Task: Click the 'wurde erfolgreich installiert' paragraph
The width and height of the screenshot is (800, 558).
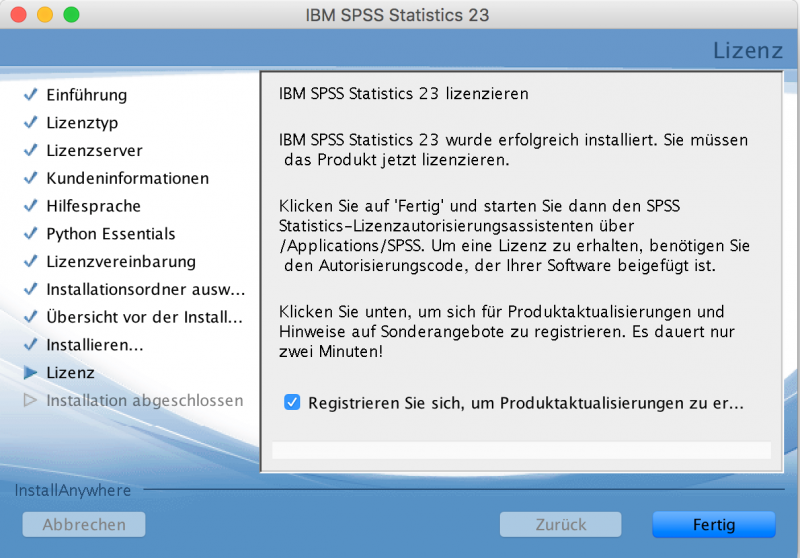Action: point(513,149)
